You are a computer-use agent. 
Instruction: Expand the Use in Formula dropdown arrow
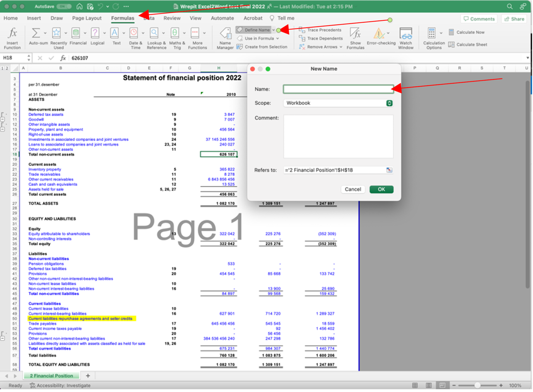point(277,38)
